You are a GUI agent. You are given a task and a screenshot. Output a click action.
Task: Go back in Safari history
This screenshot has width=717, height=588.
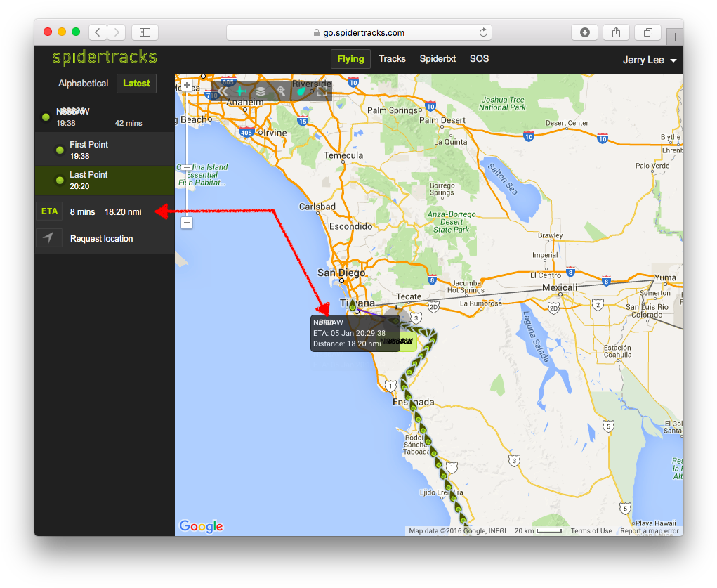[98, 32]
